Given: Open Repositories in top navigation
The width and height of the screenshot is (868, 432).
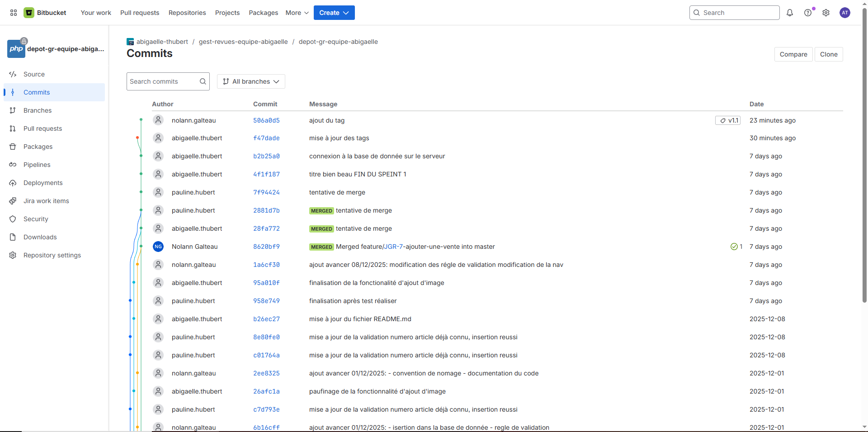Looking at the screenshot, I should pos(187,13).
